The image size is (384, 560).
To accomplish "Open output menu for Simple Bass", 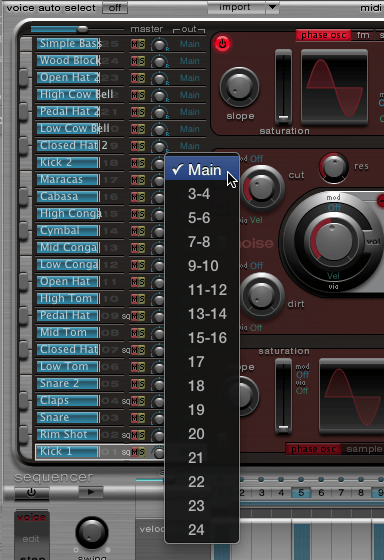I will (x=189, y=44).
